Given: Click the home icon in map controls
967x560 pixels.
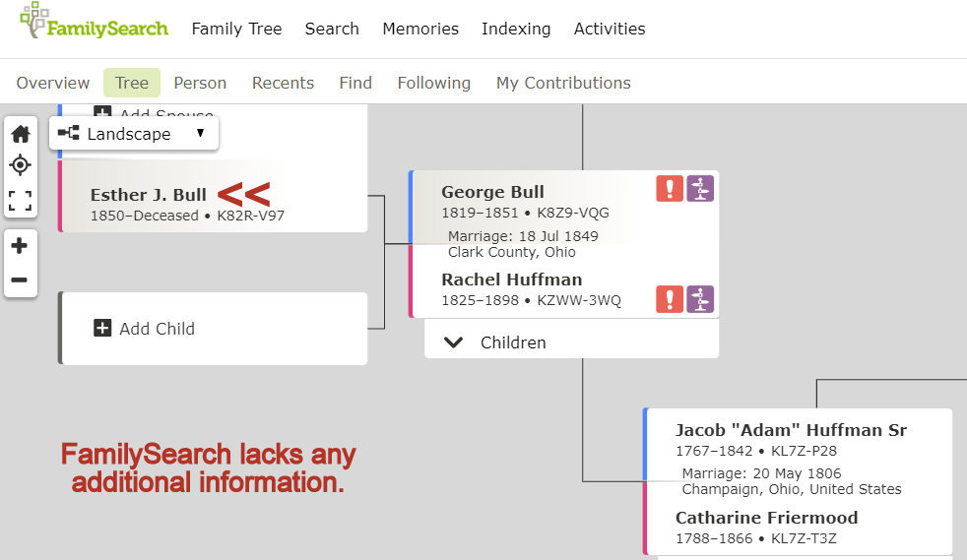Looking at the screenshot, I should pyautogui.click(x=20, y=134).
